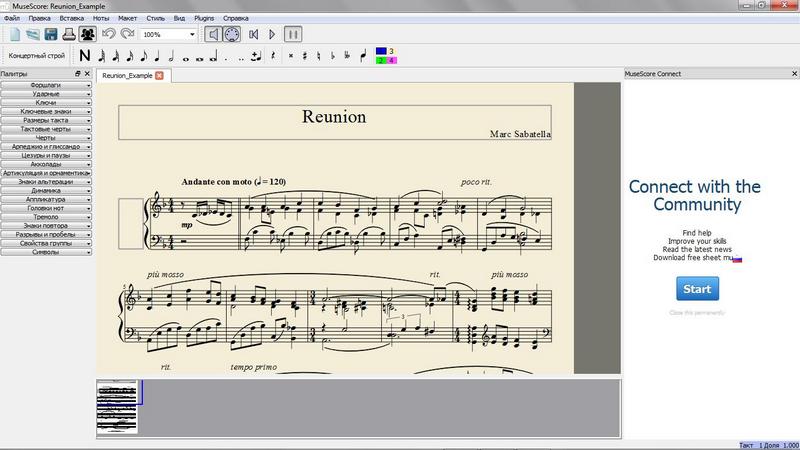Toggle the pause button in playback toolbar

(x=293, y=34)
